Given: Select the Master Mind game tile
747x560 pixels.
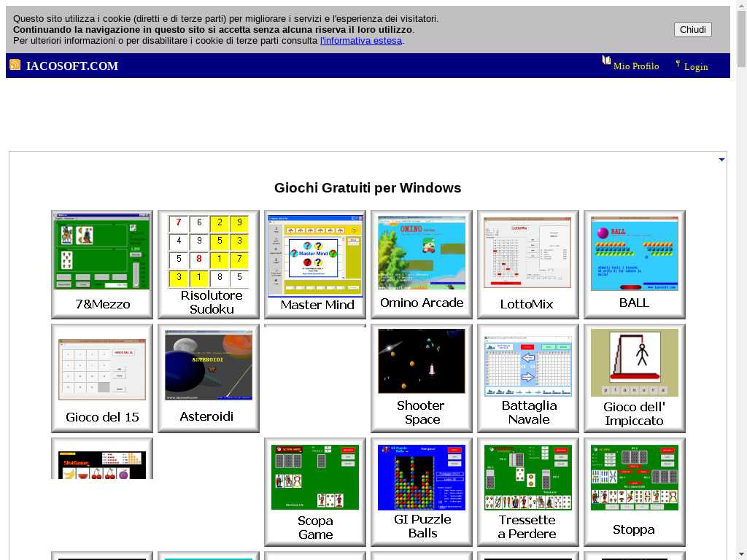Looking at the screenshot, I should [x=315, y=265].
